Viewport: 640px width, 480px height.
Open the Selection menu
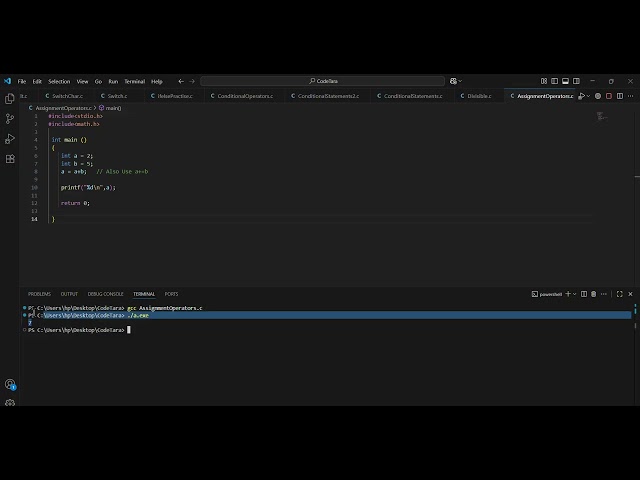pos(59,81)
